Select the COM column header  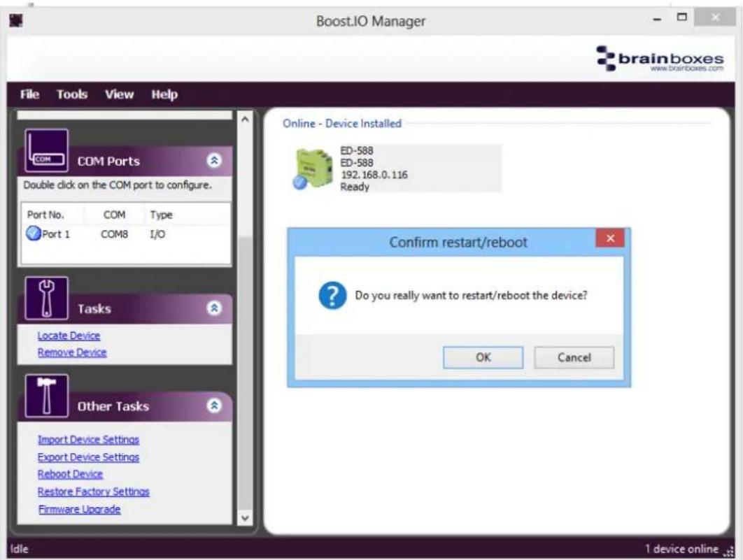click(114, 215)
